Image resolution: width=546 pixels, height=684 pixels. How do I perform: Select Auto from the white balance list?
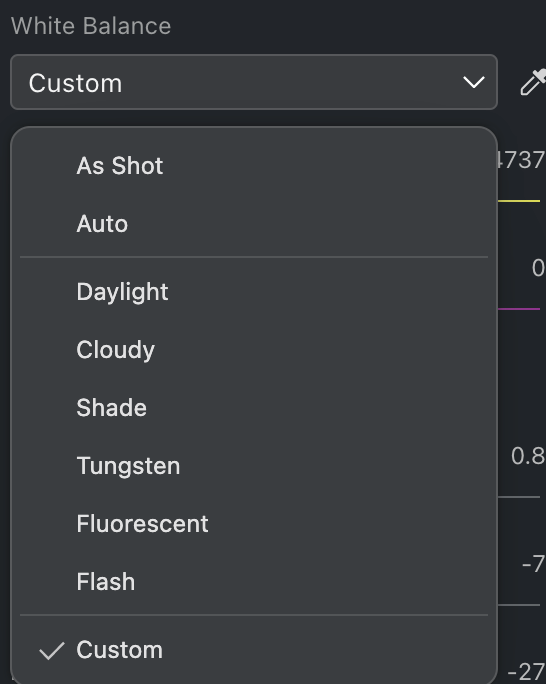(254, 224)
